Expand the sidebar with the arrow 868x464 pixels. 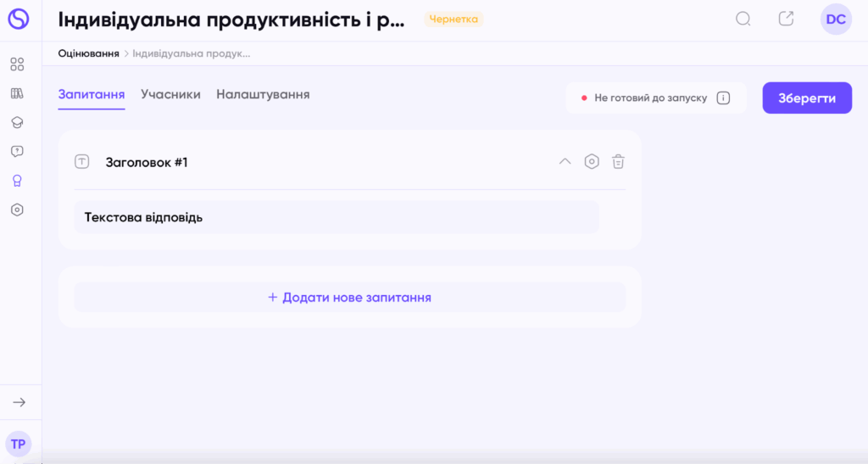[19, 402]
